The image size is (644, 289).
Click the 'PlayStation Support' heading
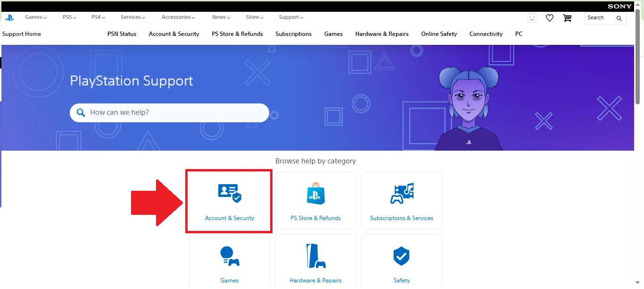[132, 81]
